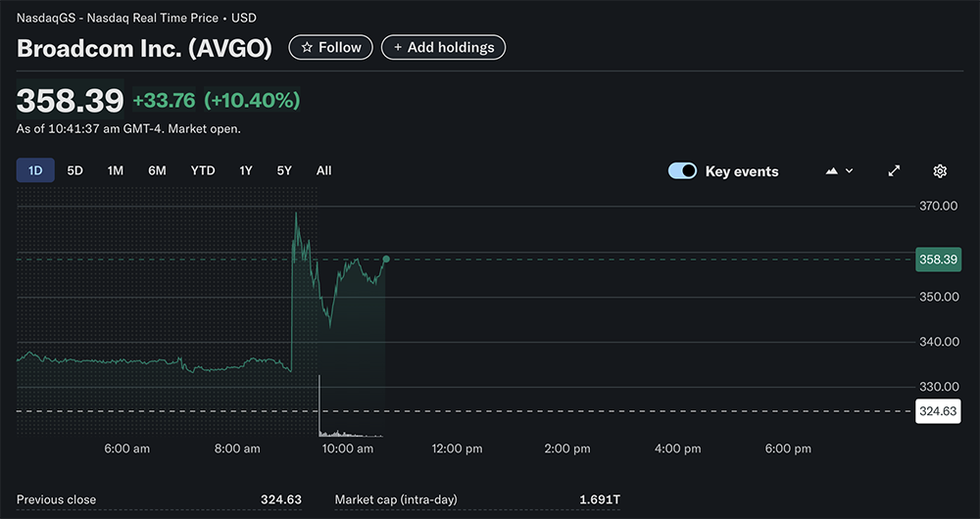Click the plus icon in Add holdings
This screenshot has height=519, width=980.
click(x=397, y=47)
